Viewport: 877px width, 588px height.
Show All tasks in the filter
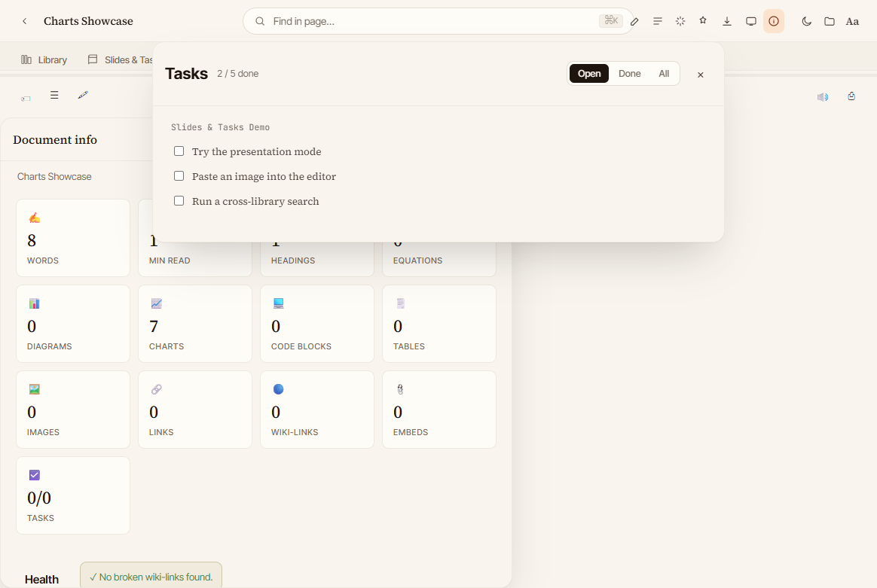[x=664, y=73]
